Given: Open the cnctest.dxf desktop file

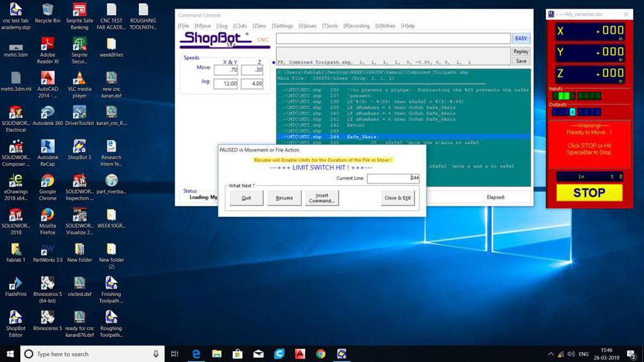Looking at the screenshot, I should point(79,286).
